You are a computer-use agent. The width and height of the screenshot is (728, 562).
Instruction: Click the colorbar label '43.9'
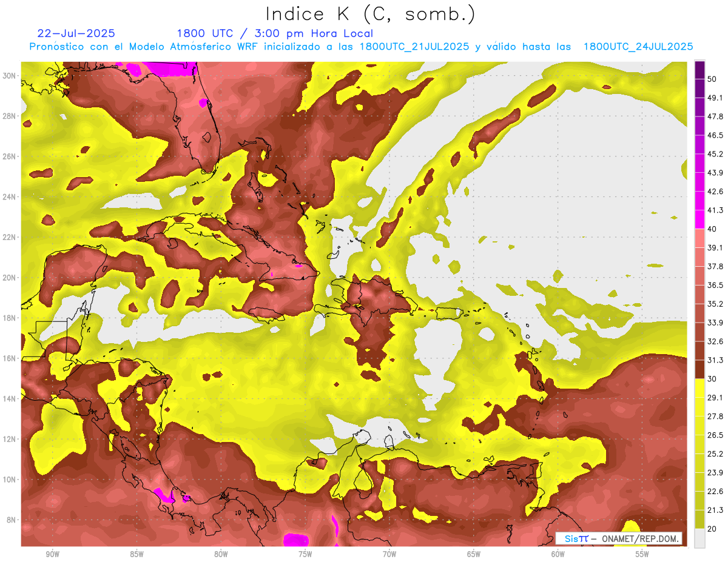(715, 173)
